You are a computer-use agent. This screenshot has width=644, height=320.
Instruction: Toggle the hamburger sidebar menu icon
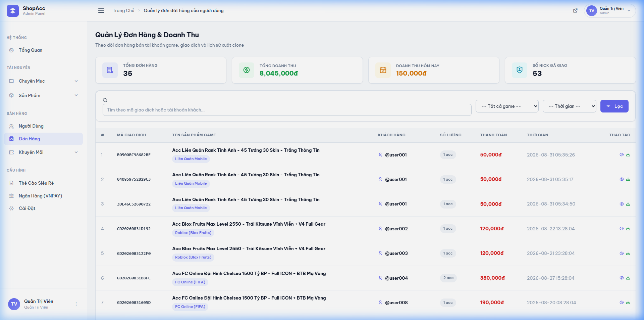point(101,10)
